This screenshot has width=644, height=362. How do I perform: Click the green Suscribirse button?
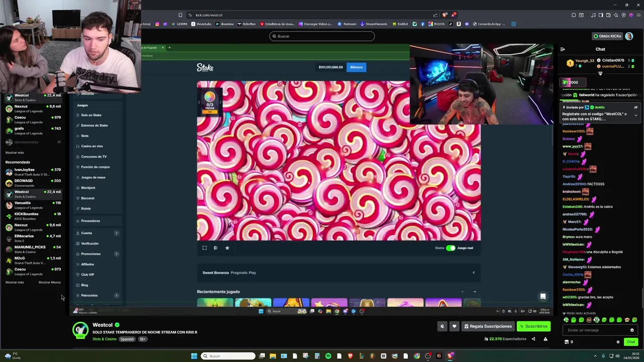[533, 326]
